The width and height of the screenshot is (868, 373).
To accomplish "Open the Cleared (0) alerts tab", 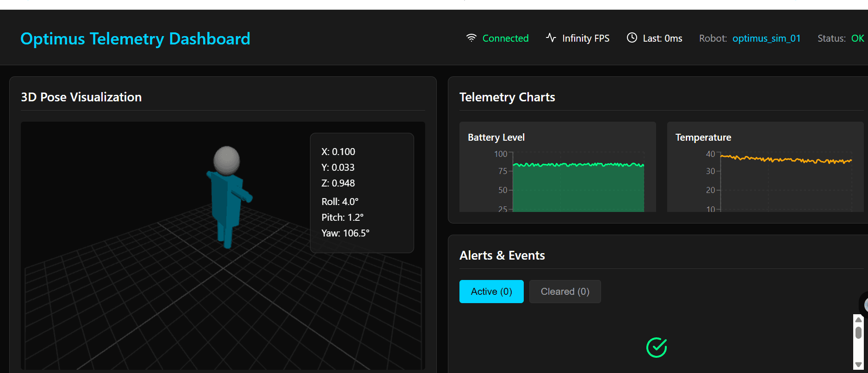I will pos(565,292).
